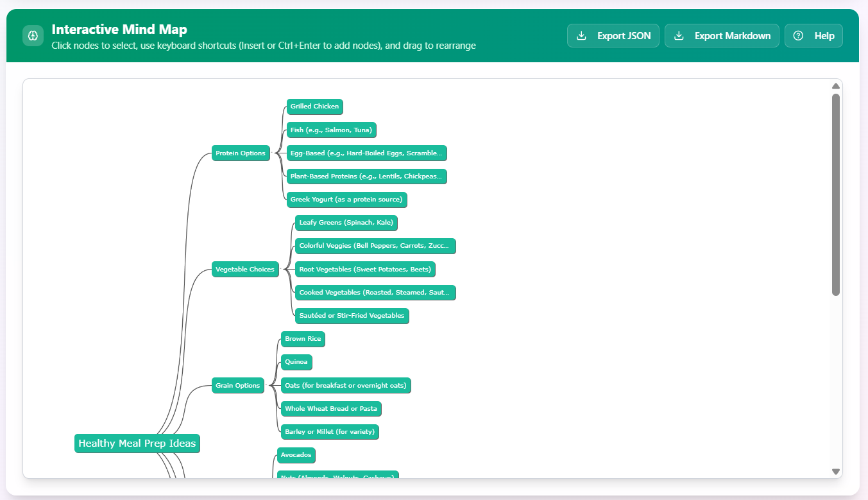Viewport: 868px width, 500px height.
Task: Open the Help dialog
Action: tap(813, 35)
